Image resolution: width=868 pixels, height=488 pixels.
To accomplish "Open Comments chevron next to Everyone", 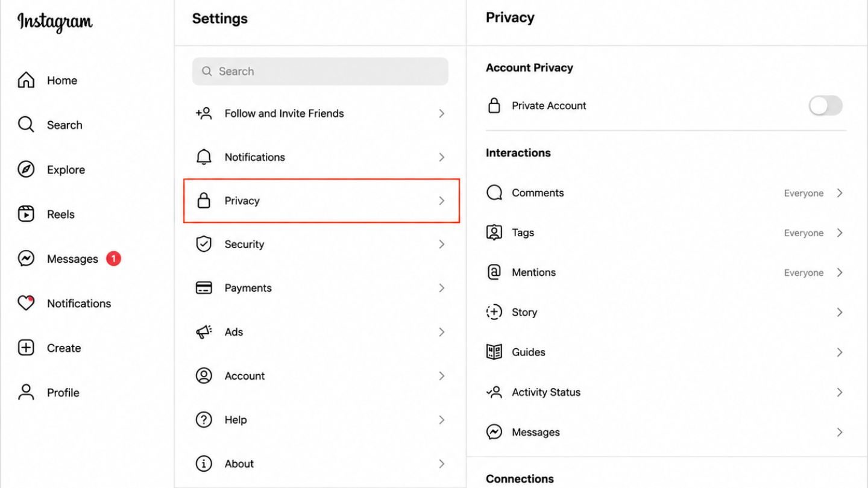I will (840, 193).
